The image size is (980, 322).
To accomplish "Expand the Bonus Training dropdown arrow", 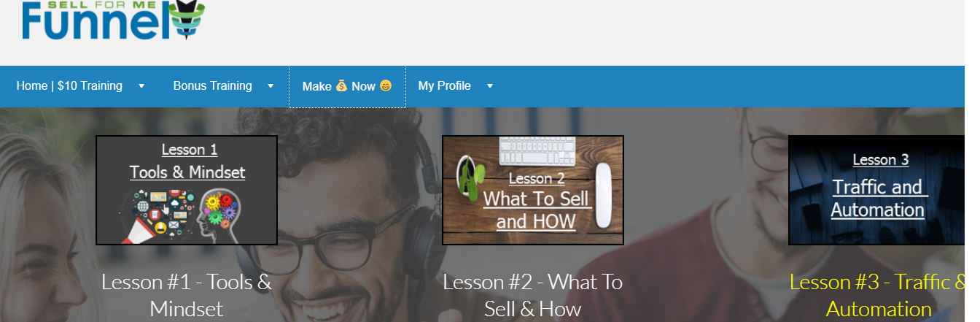I will pos(271,86).
